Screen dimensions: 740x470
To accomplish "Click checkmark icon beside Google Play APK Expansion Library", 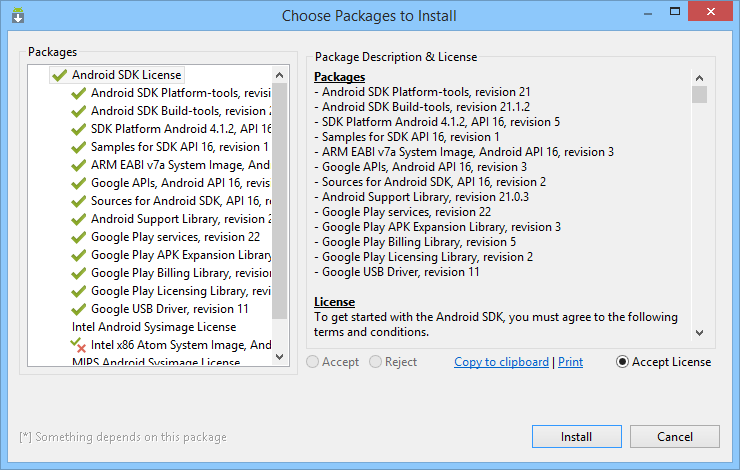I will tap(78, 255).
